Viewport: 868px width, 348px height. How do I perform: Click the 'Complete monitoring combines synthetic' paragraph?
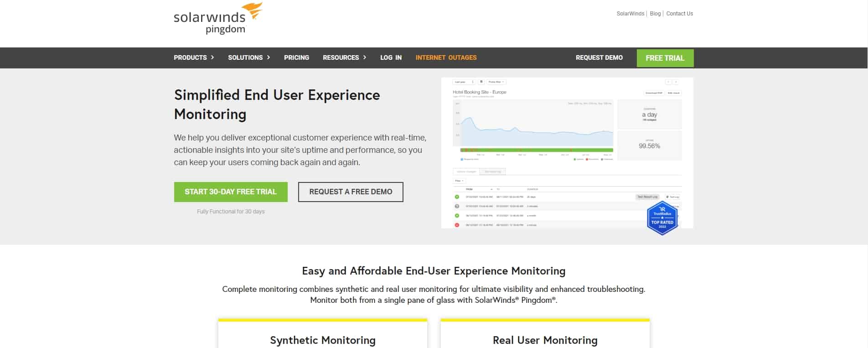pyautogui.click(x=434, y=295)
